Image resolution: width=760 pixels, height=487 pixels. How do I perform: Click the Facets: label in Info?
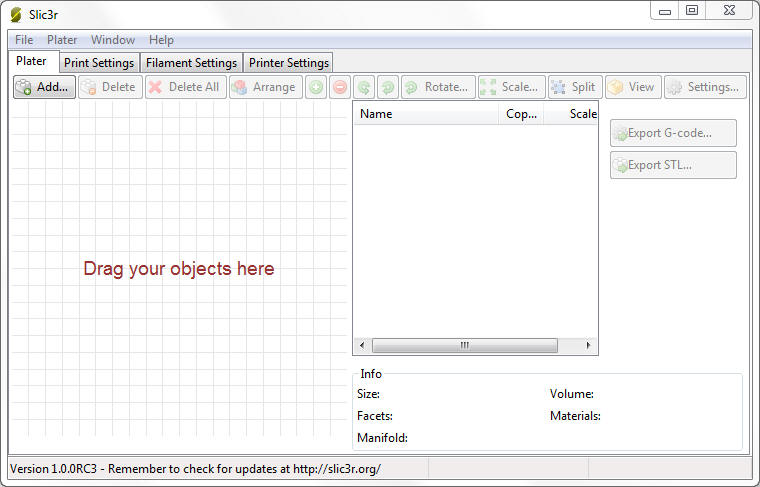click(x=375, y=416)
